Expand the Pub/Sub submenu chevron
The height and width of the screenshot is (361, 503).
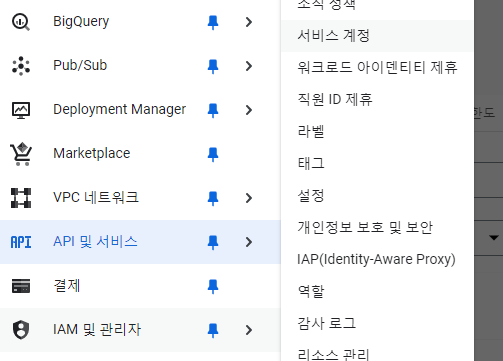click(249, 66)
